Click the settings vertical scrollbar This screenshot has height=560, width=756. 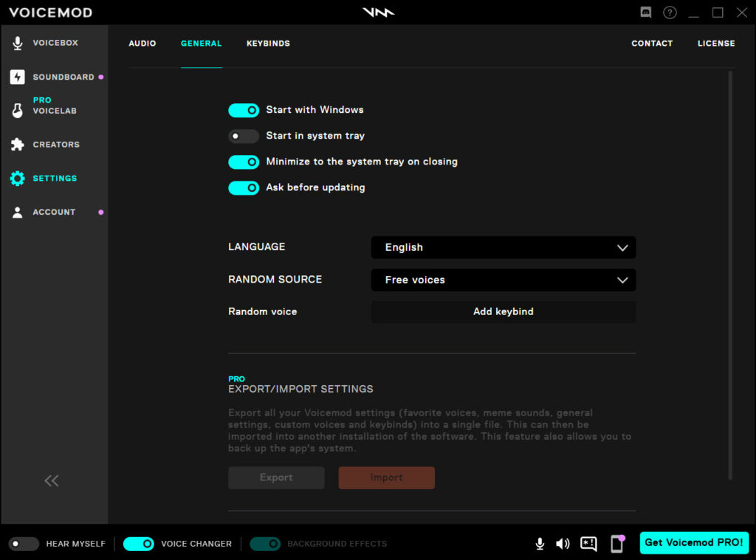730,275
